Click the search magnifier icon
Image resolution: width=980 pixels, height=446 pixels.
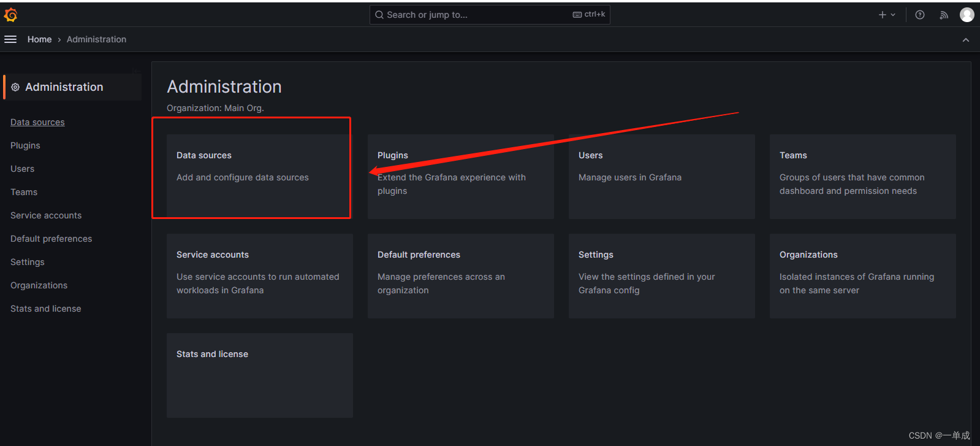[x=379, y=15]
